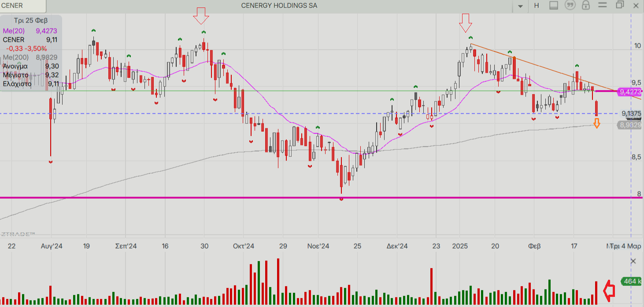Open the symbol dropdown arrow in title bar

coord(521,6)
